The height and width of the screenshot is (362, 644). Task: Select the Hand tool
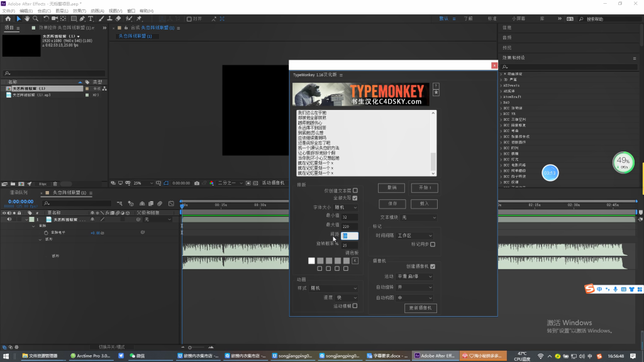tap(26, 18)
